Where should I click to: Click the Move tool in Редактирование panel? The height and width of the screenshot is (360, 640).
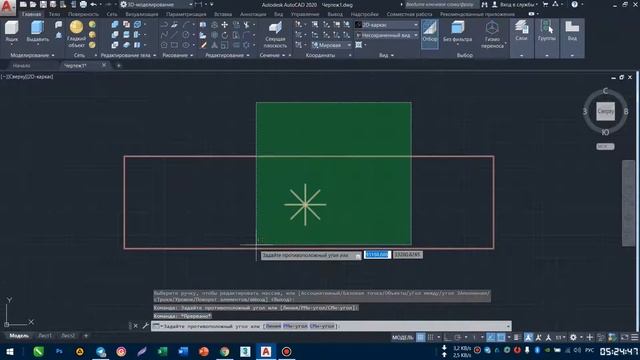pos(224,25)
